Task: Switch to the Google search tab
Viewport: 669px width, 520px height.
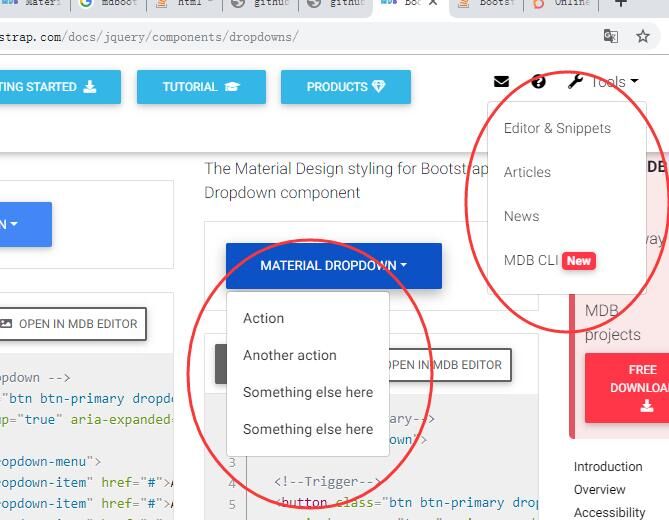Action: (x=109, y=3)
